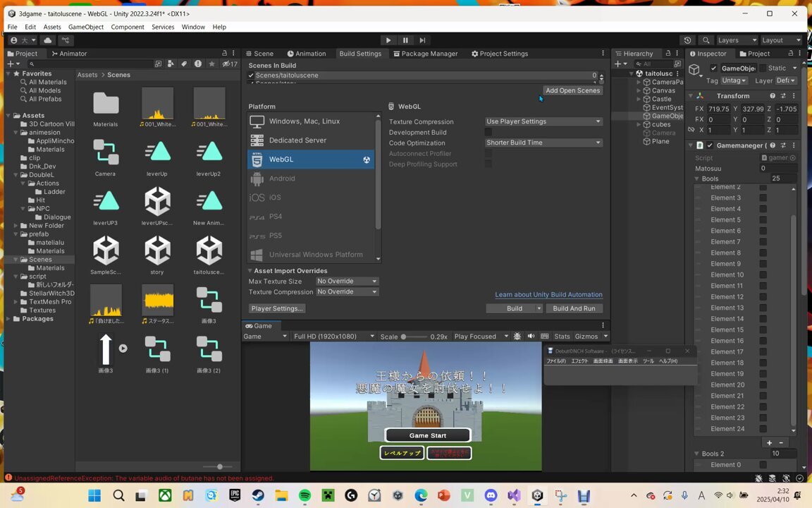Open Discord from the taskbar

coord(491,495)
